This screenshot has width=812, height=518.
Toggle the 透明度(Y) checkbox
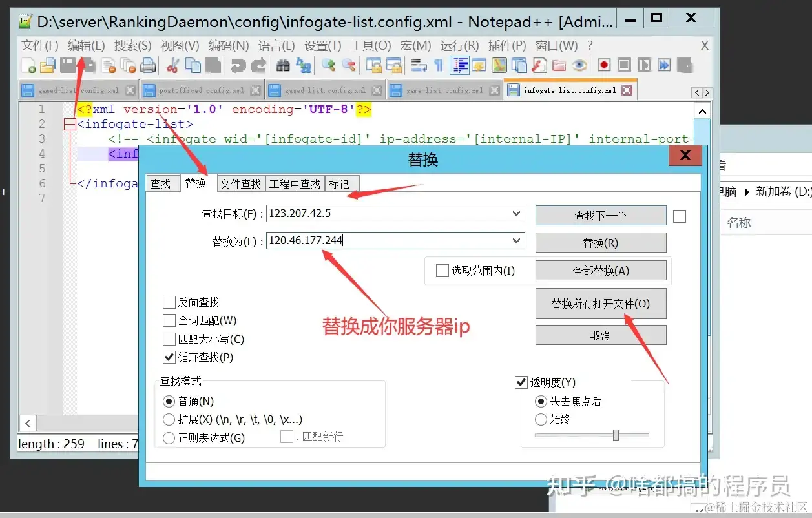[521, 382]
